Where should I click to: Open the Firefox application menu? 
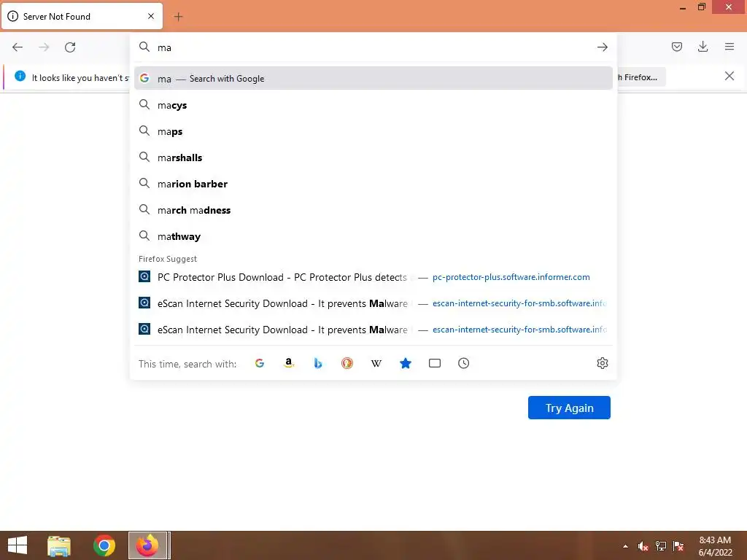(729, 47)
